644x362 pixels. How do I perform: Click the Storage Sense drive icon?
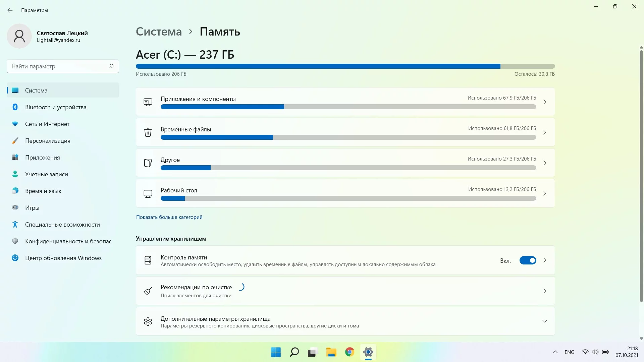point(148,260)
